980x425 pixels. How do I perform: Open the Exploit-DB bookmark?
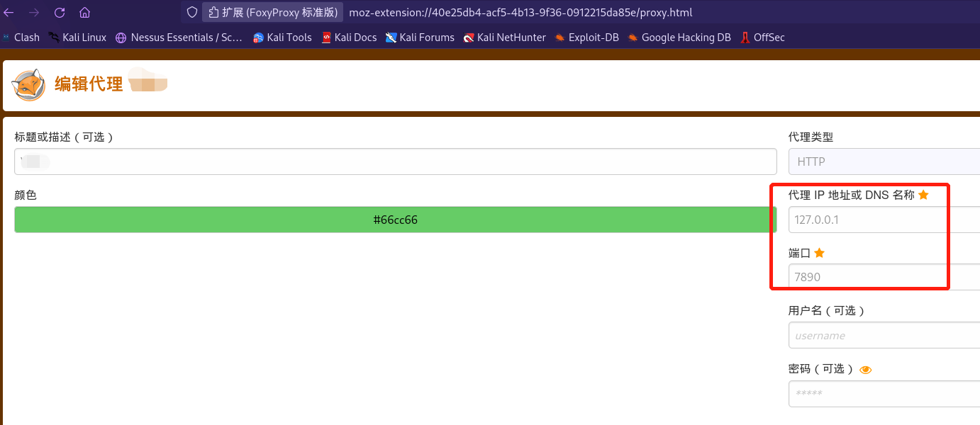586,38
